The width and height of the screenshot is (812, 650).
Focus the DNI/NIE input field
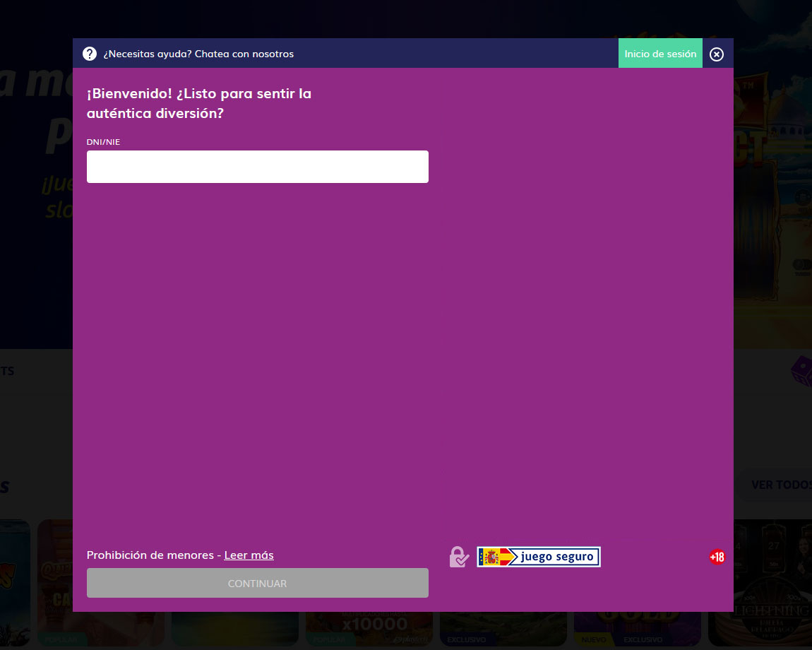point(257,167)
